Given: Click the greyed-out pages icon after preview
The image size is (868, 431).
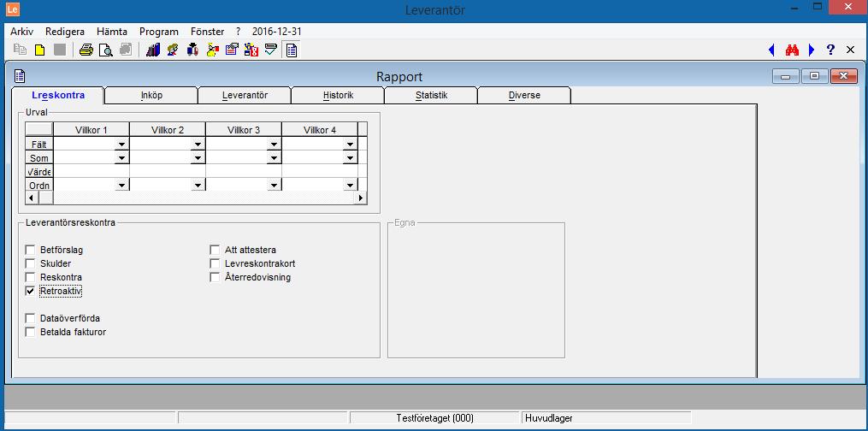Looking at the screenshot, I should tap(126, 50).
